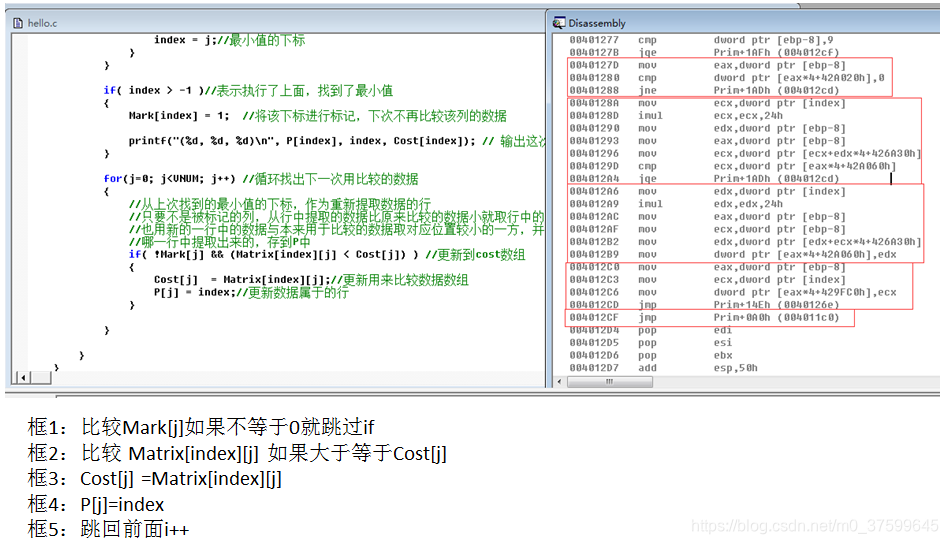The width and height of the screenshot is (948, 544).
Task: Click the jge instruction at 004012A4
Action: (704, 179)
